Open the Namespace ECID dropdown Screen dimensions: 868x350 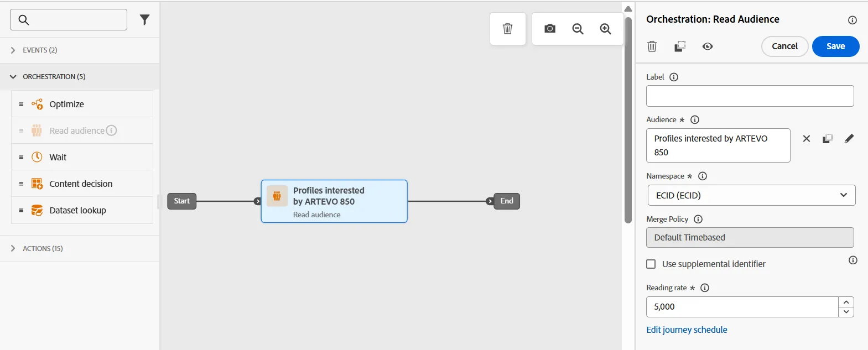pos(751,195)
